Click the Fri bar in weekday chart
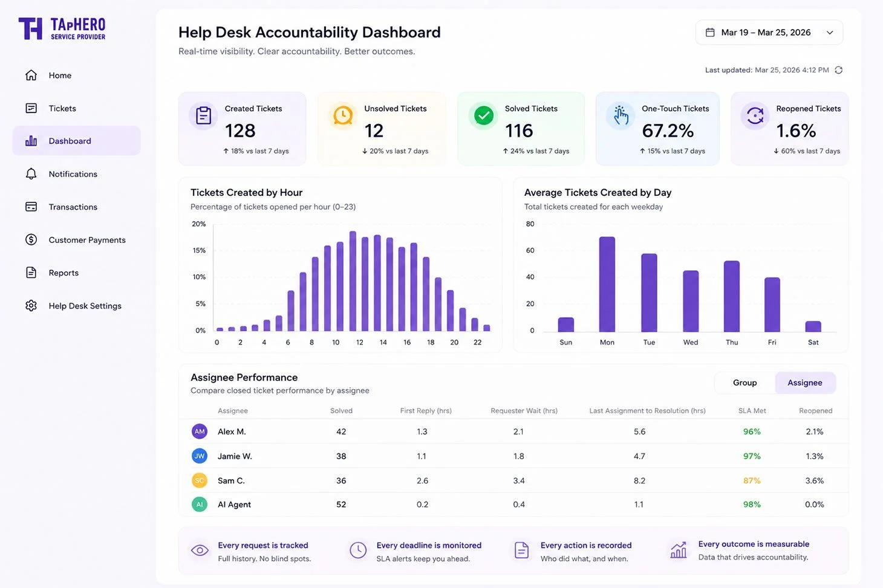This screenshot has width=883, height=588. coord(772,305)
